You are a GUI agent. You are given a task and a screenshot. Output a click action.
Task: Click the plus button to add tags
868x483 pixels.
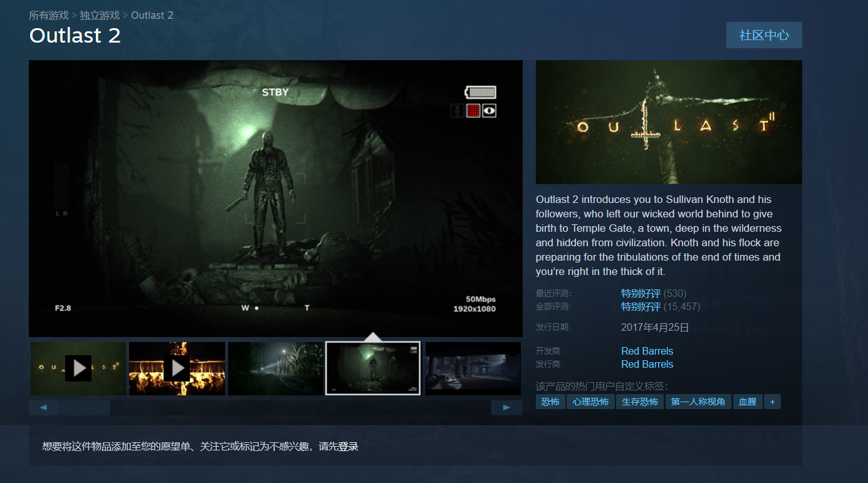tap(772, 402)
